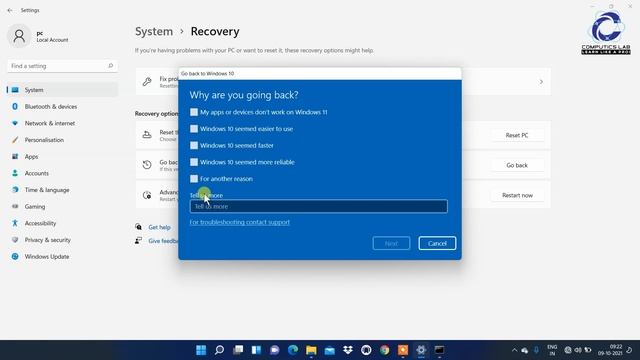Open Widgets from the taskbar
Viewport: 640px width, 360px height.
256,350
